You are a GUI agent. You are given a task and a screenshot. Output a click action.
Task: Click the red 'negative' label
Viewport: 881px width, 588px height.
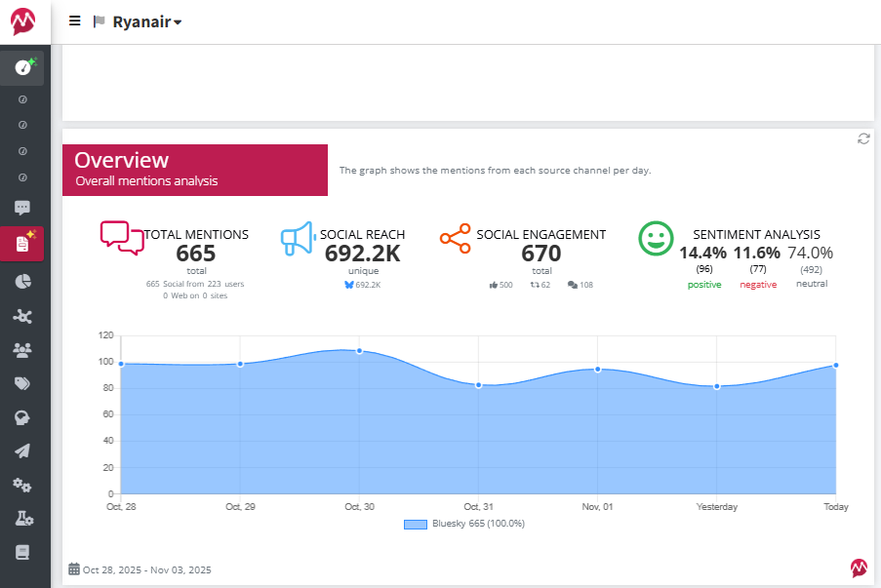point(758,285)
